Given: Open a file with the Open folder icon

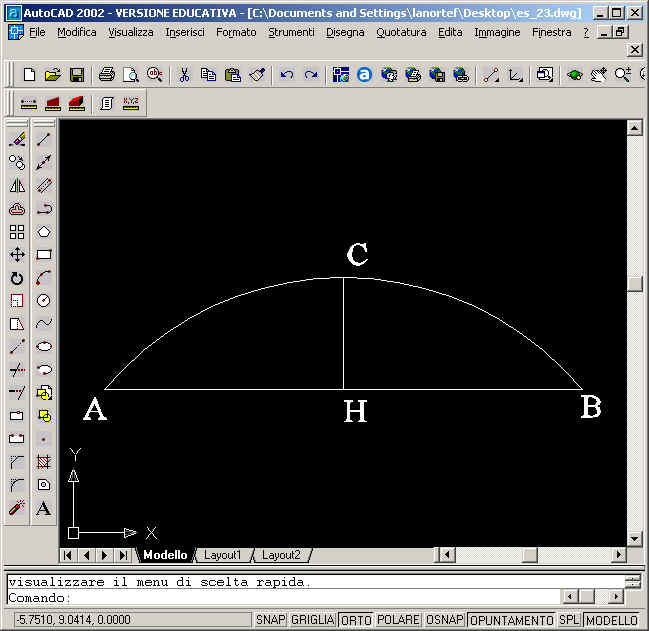Looking at the screenshot, I should pyautogui.click(x=53, y=75).
